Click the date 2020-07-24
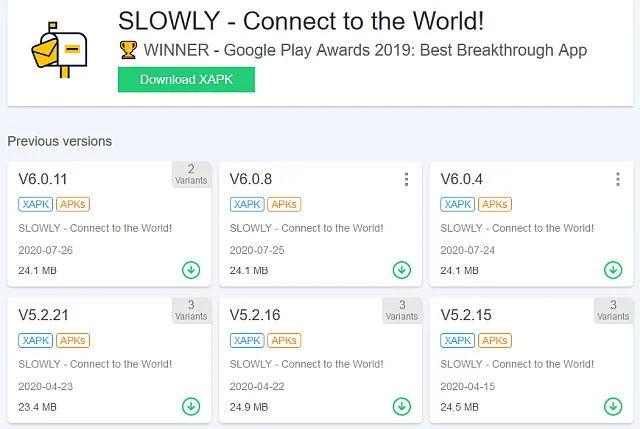Viewport: 640px width, 429px height. 467,250
